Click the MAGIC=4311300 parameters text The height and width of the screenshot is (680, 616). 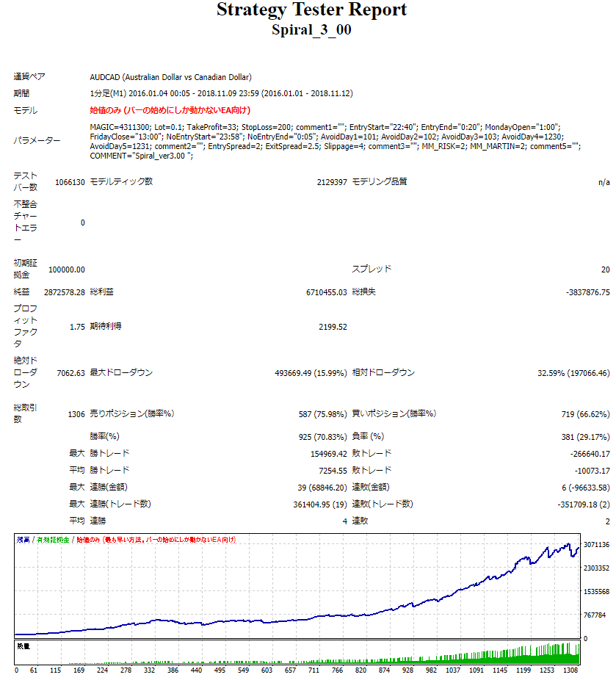click(335, 142)
